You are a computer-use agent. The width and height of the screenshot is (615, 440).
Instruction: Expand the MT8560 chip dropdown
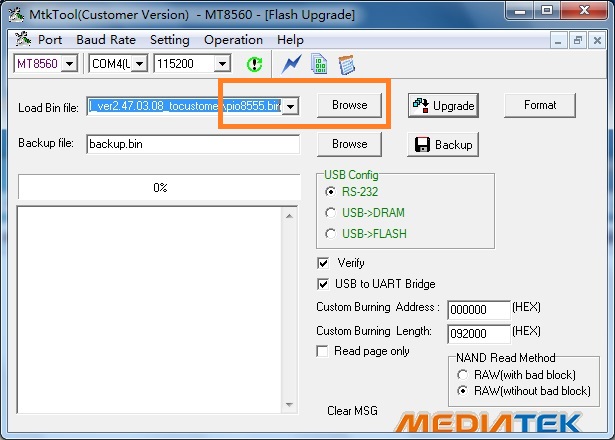[x=69, y=64]
